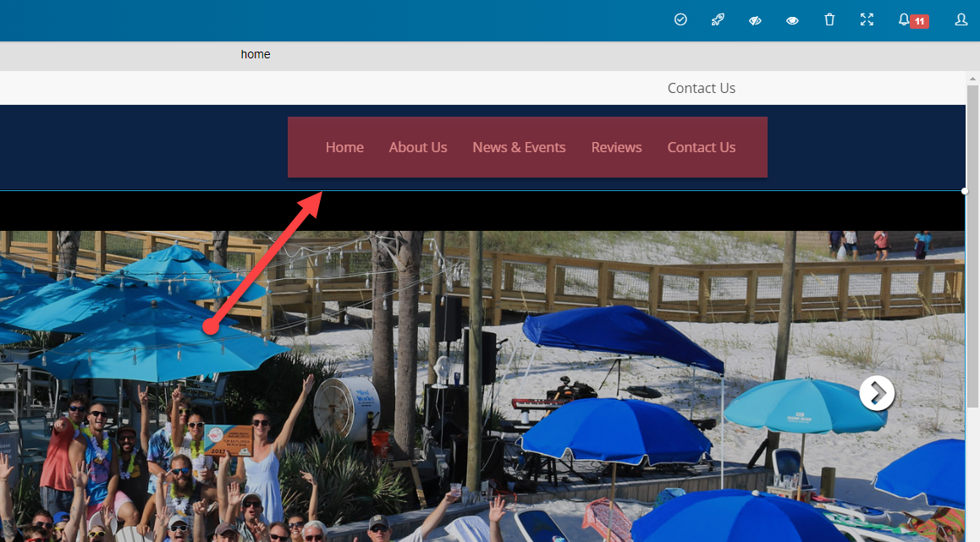This screenshot has height=542, width=980.
Task: Open 'Contact Us' in the red navigation menu
Action: 702,147
